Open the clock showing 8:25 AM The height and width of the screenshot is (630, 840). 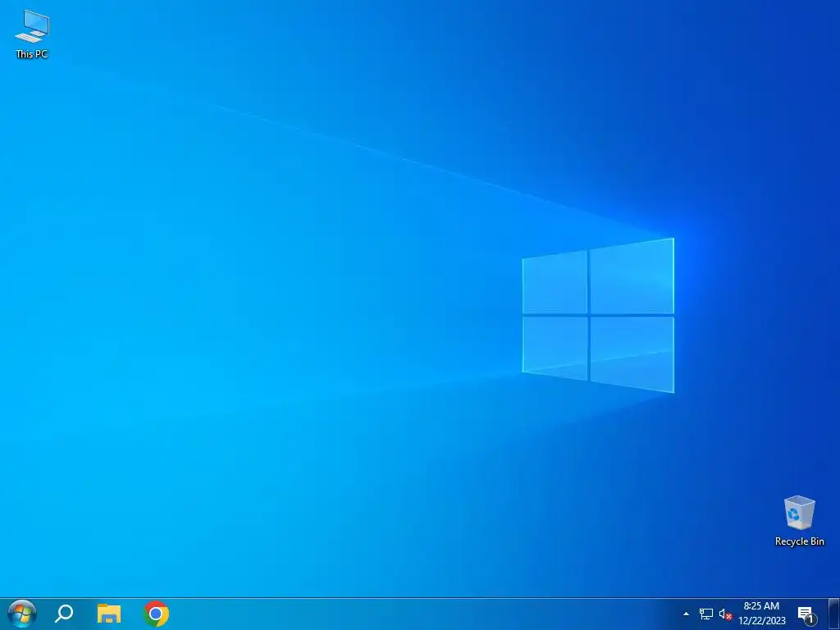pyautogui.click(x=762, y=614)
